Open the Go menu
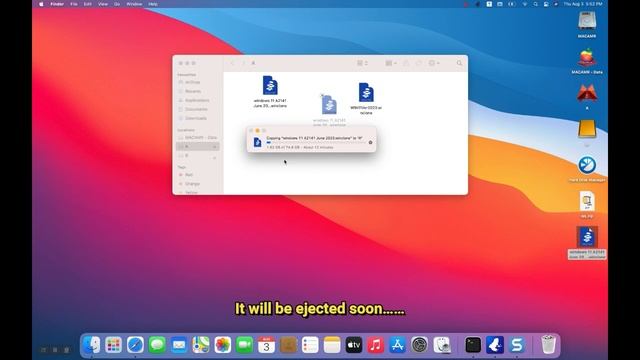 (117, 4)
